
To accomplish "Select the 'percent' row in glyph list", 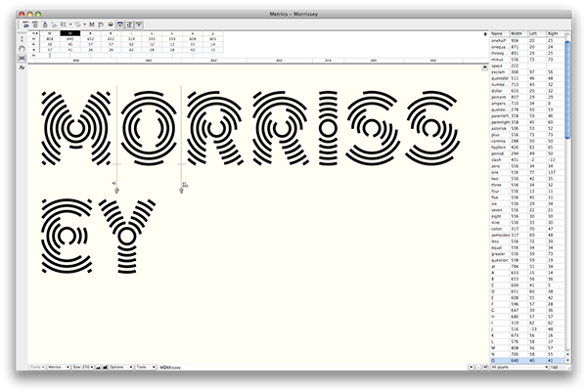I will click(x=527, y=97).
